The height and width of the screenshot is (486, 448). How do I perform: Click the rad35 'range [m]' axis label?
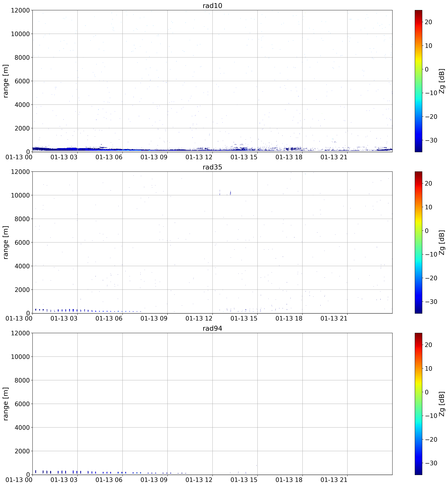[x=6, y=242]
